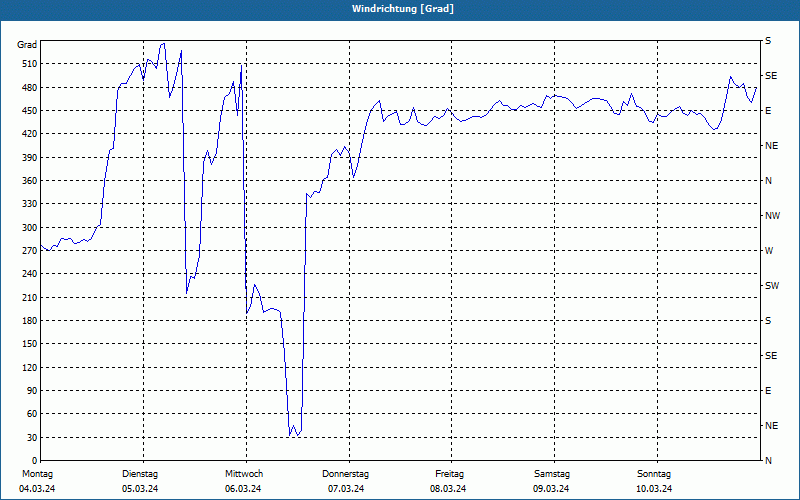Click the SW compass direction label
This screenshot has width=800, height=500.
772,286
